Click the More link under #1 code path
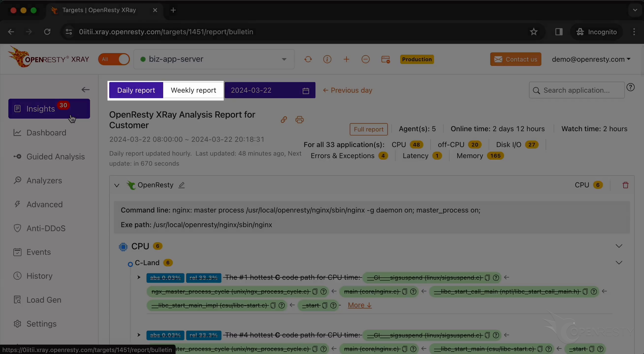Image resolution: width=644 pixels, height=354 pixels. (360, 305)
